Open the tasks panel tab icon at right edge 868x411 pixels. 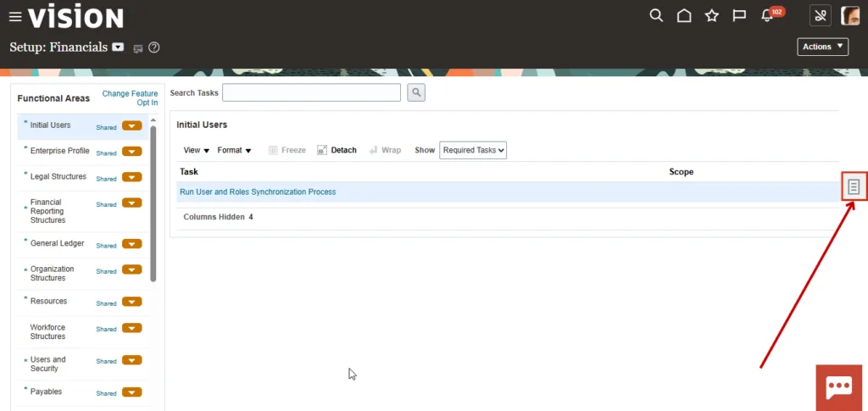tap(854, 187)
